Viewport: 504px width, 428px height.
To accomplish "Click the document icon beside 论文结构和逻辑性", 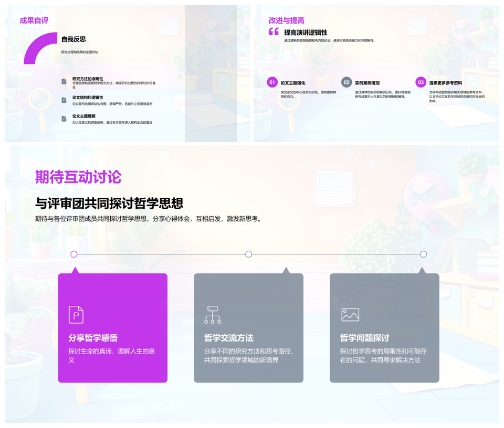I will (64, 100).
